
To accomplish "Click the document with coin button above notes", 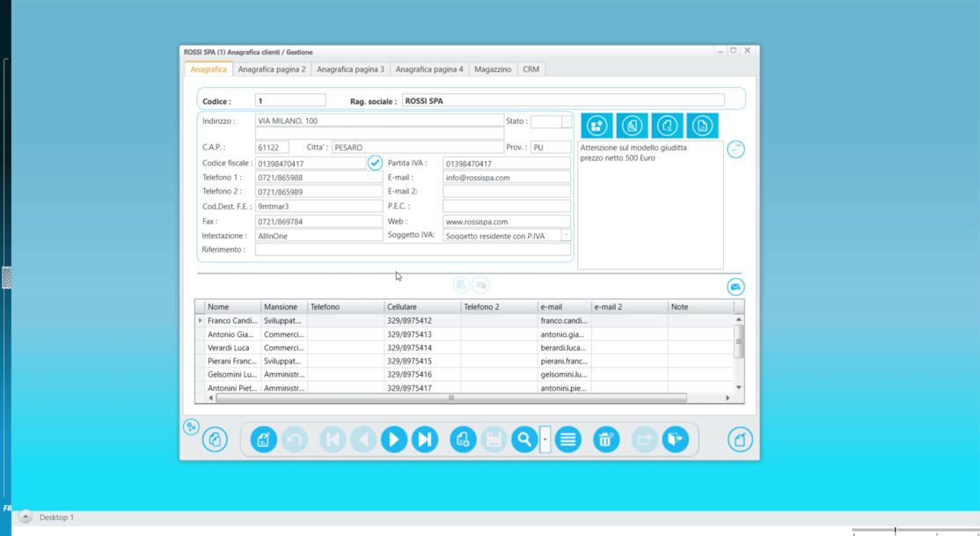I will click(x=667, y=126).
